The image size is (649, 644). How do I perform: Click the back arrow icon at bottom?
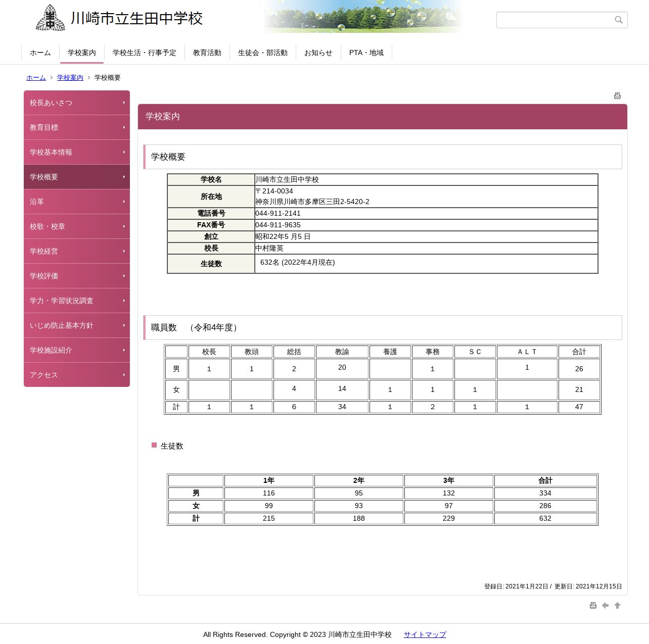click(x=605, y=605)
